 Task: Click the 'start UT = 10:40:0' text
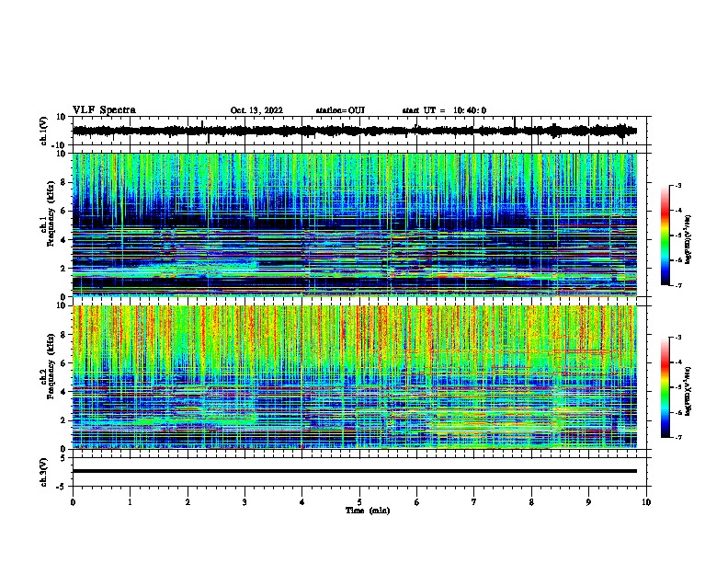[444, 110]
